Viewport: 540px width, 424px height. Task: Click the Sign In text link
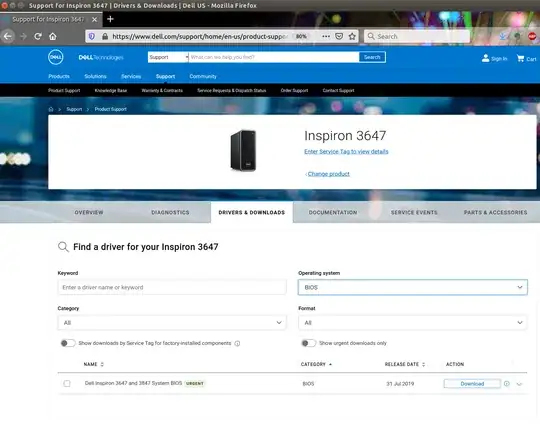(499, 59)
